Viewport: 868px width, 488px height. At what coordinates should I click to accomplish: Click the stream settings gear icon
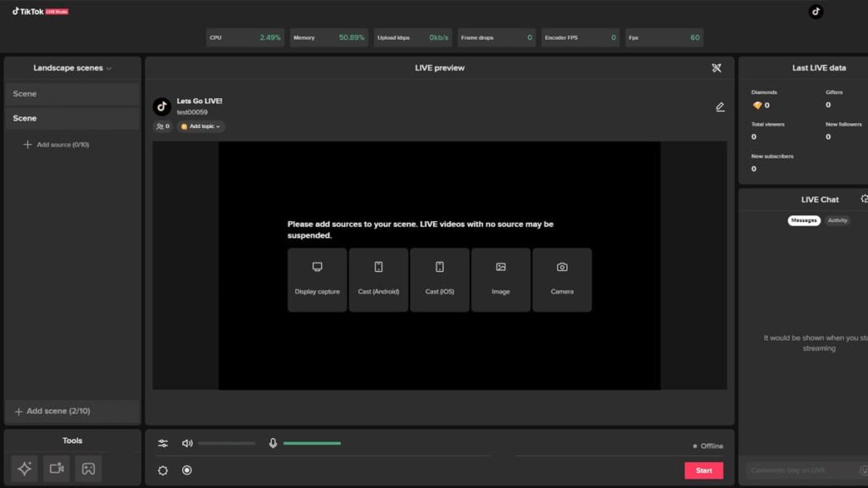click(163, 470)
